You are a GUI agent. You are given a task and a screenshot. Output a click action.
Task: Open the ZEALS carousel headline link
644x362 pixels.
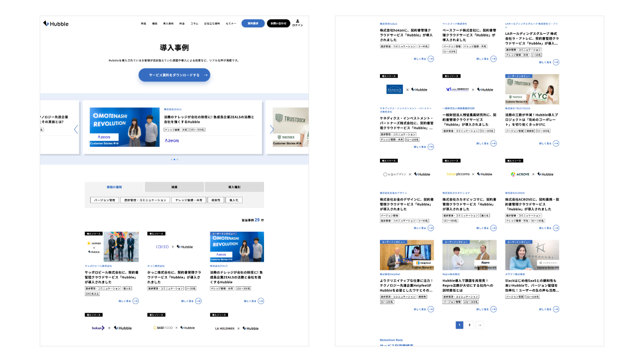tap(209, 119)
